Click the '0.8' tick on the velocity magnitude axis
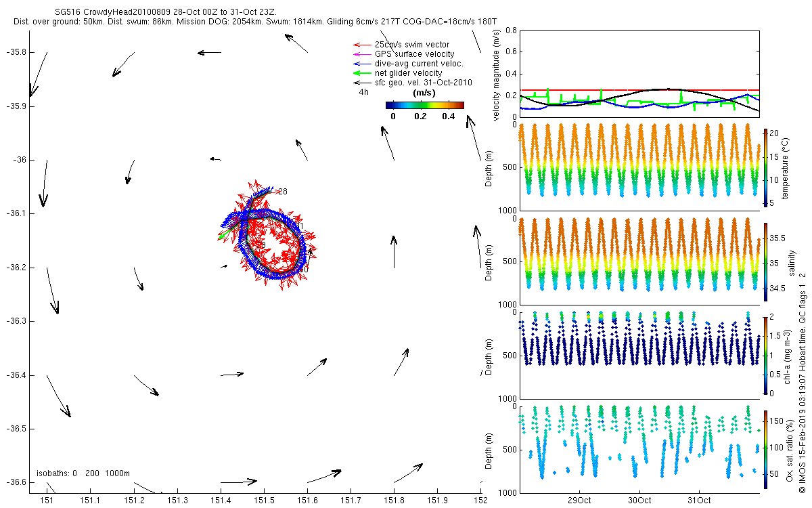This screenshot has width=812, height=508. 510,31
